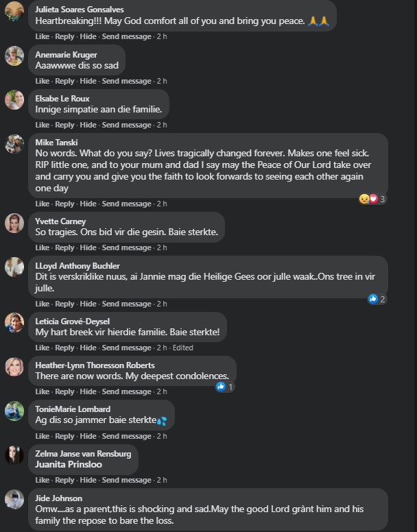Open the like reaction count on LLoyd Anthony Buchler's comment

pyautogui.click(x=378, y=299)
